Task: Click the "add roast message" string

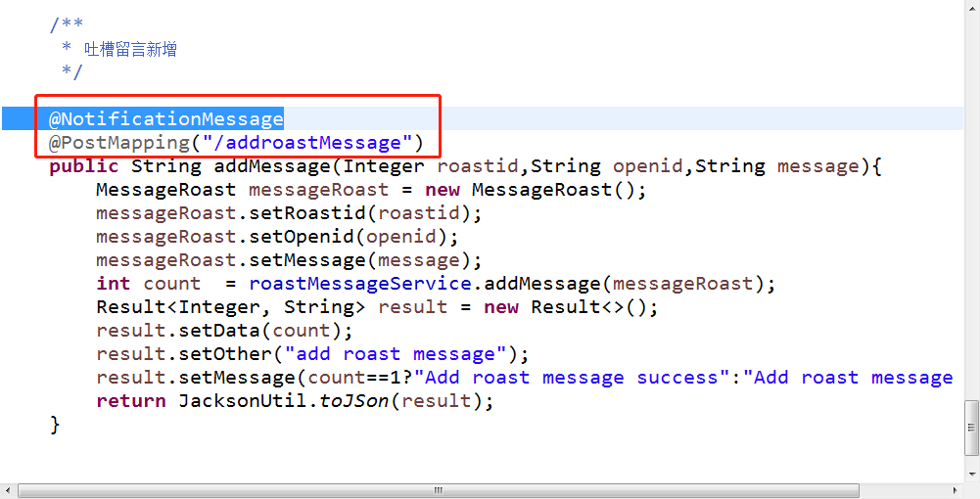Action: coord(396,354)
